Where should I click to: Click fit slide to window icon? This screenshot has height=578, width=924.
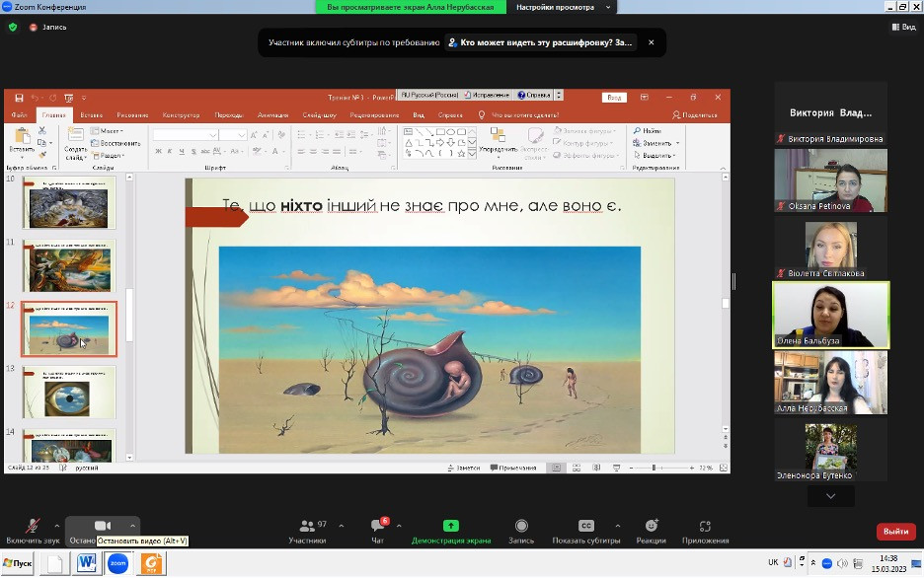724,468
